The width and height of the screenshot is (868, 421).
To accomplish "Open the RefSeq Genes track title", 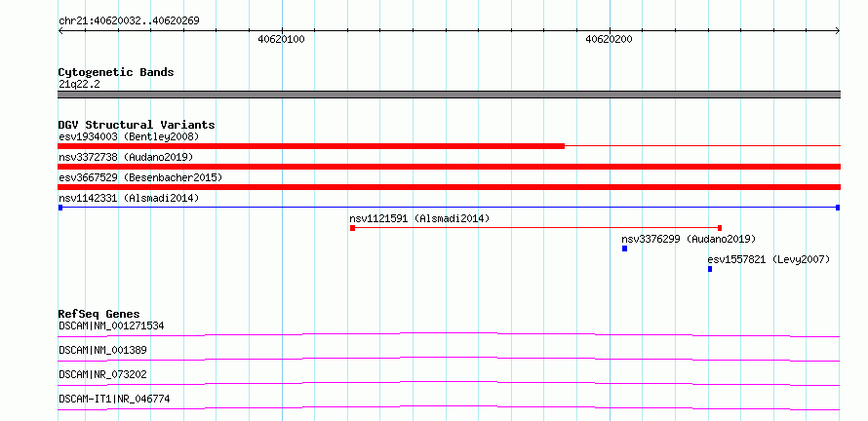I will 99,314.
